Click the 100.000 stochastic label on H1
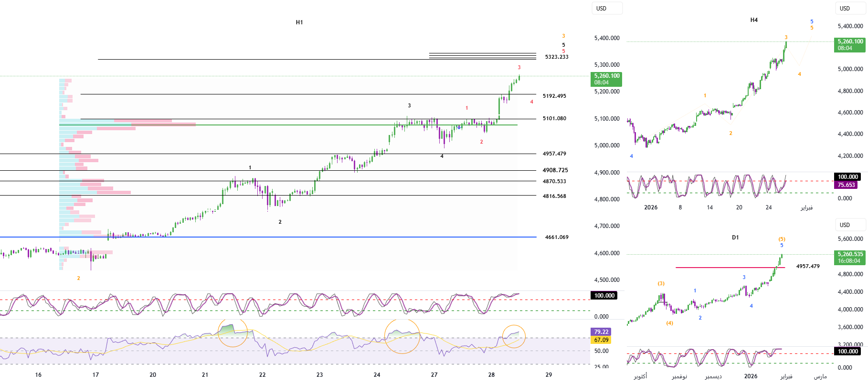This screenshot has width=868, height=383. (x=604, y=296)
